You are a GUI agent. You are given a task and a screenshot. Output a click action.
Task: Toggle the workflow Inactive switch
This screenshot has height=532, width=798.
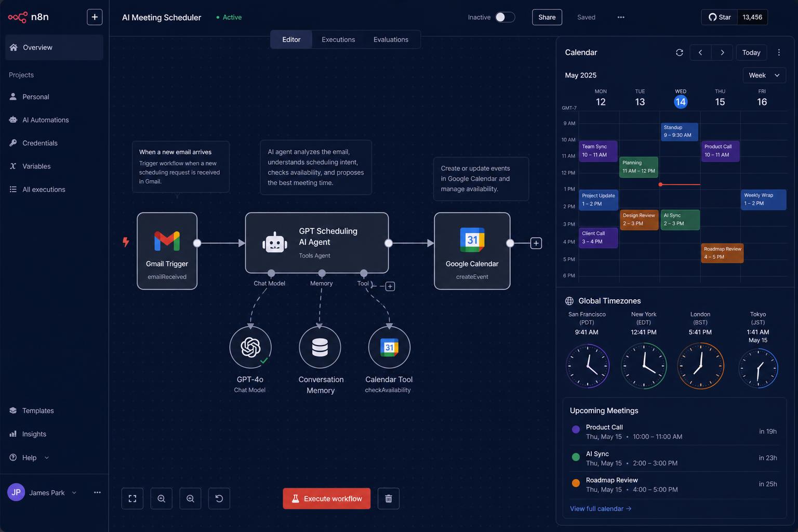click(x=504, y=17)
